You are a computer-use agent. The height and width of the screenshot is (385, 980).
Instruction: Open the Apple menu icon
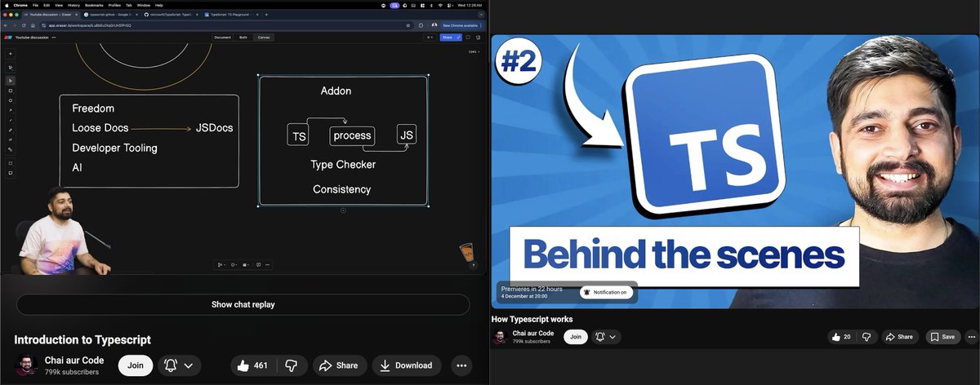point(7,5)
